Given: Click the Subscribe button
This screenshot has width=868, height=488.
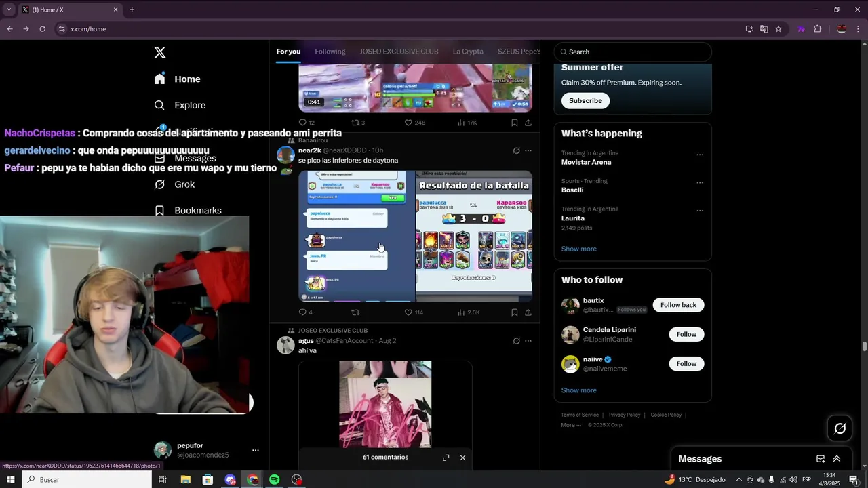Looking at the screenshot, I should [585, 100].
